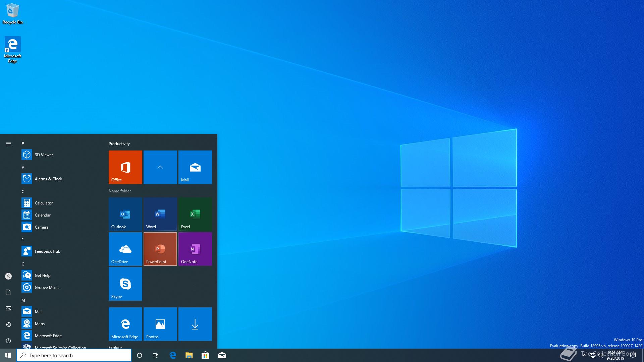Click the Power button in Start
This screenshot has width=644, height=362.
tap(8, 341)
